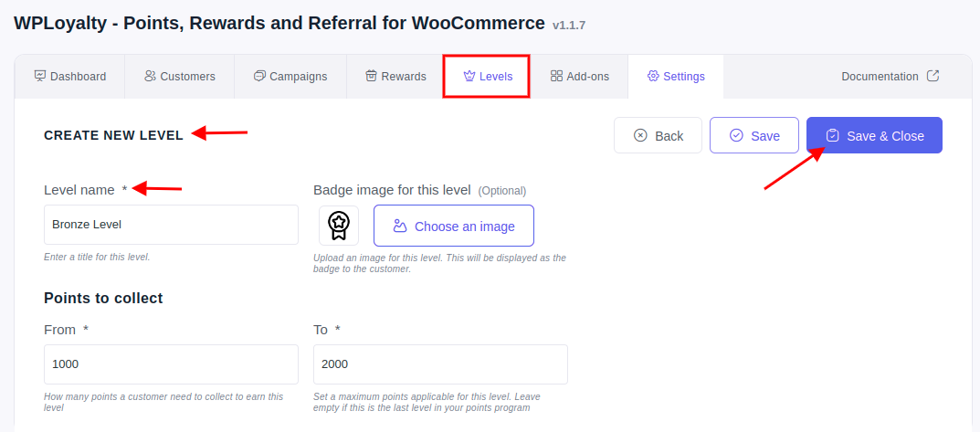Click the From points input field
Screen dimensions: 980x432
[x=172, y=364]
